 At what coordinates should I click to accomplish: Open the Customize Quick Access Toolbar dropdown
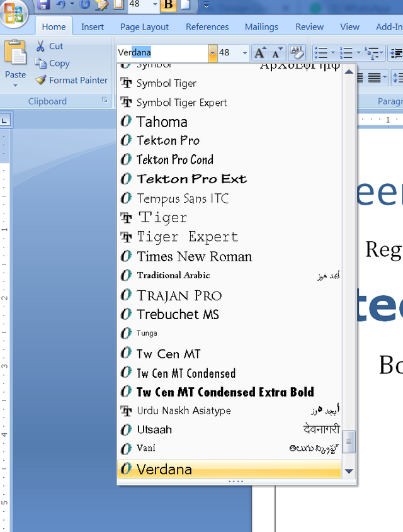point(206,5)
